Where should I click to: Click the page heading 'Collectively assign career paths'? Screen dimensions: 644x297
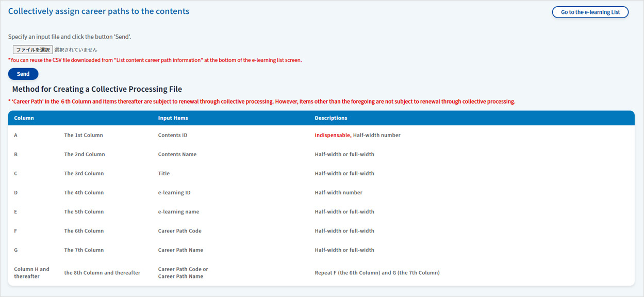[x=98, y=11]
